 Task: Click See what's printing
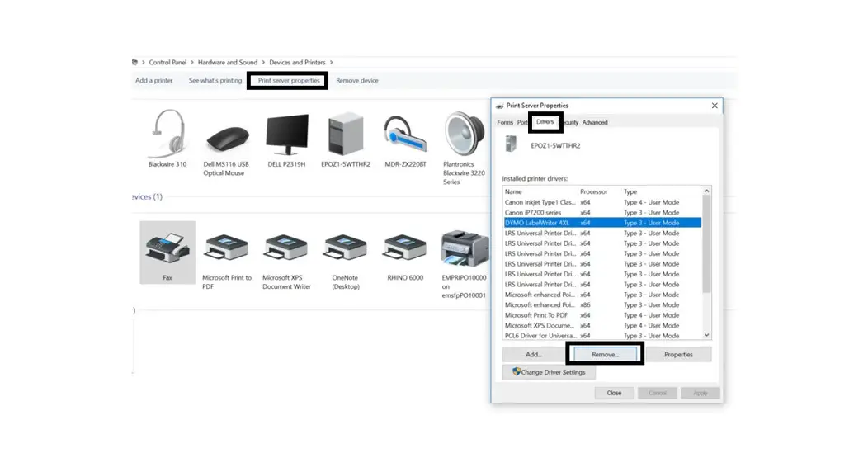215,80
